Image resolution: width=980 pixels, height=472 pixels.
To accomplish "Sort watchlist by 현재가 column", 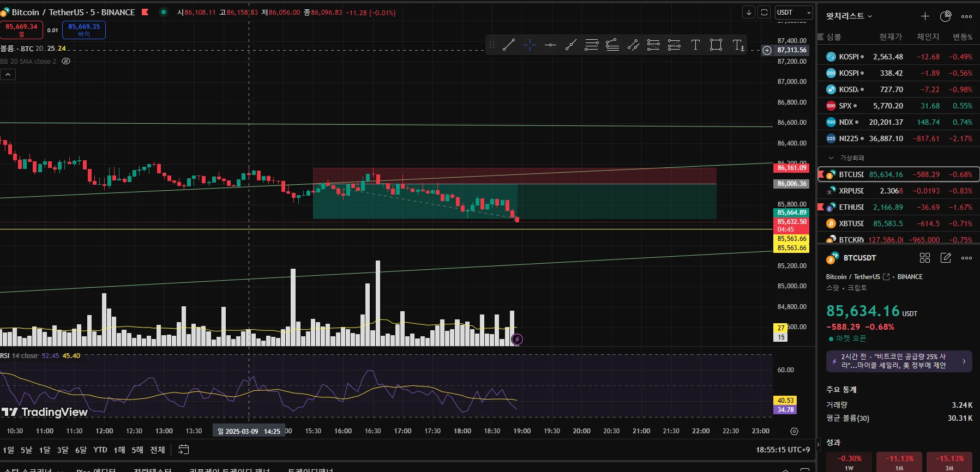I will [891, 37].
